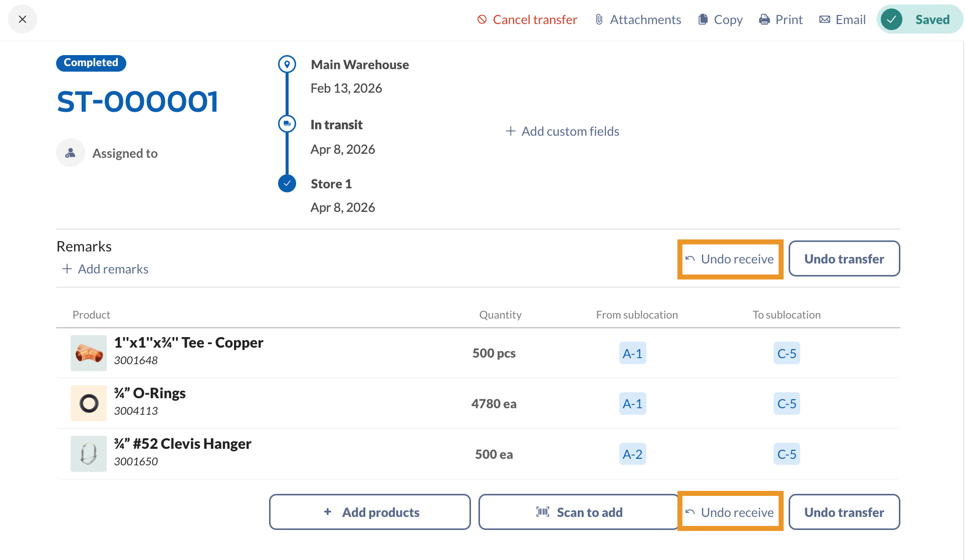Click the Assigned to person icon
This screenshot has height=560, width=965.
[x=71, y=153]
